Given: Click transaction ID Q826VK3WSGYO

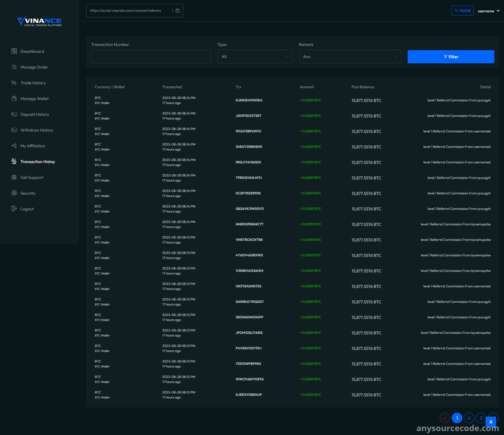Looking at the screenshot, I should pyautogui.click(x=250, y=209).
